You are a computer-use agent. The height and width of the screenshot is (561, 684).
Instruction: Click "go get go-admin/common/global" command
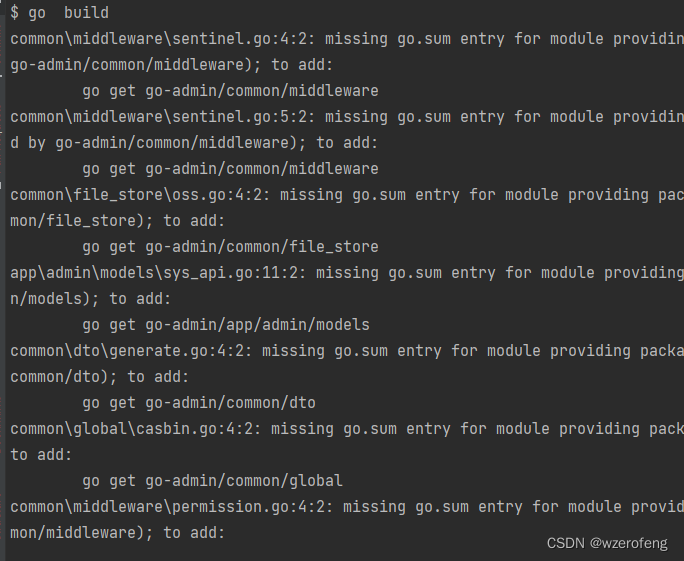tap(212, 481)
